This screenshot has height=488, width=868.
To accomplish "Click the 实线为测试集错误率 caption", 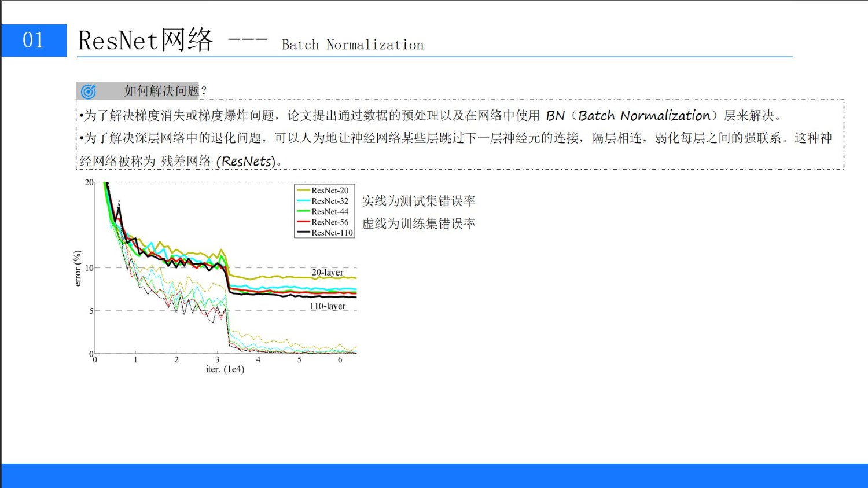I will coord(418,201).
